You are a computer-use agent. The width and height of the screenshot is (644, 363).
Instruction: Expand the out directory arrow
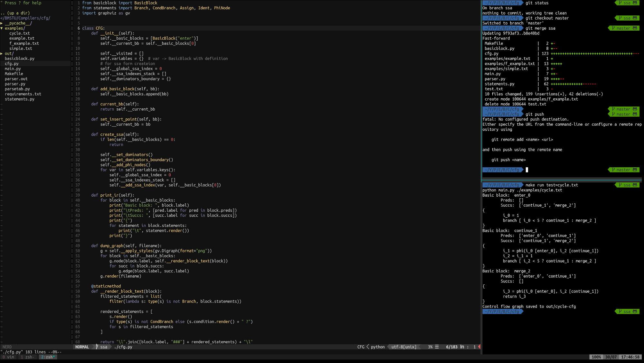2,54
